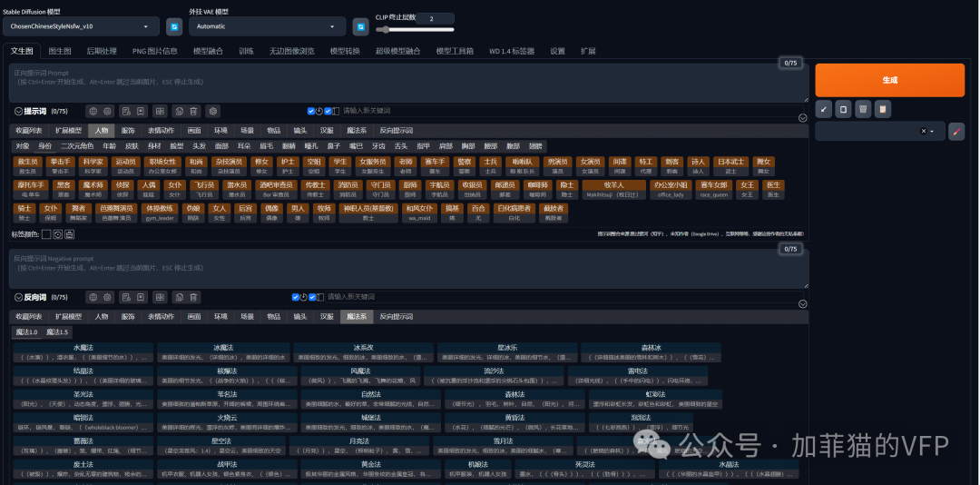Viewport: 980px width, 485px height.
Task: Open the PNG 图片信息 tab
Action: pyautogui.click(x=155, y=52)
